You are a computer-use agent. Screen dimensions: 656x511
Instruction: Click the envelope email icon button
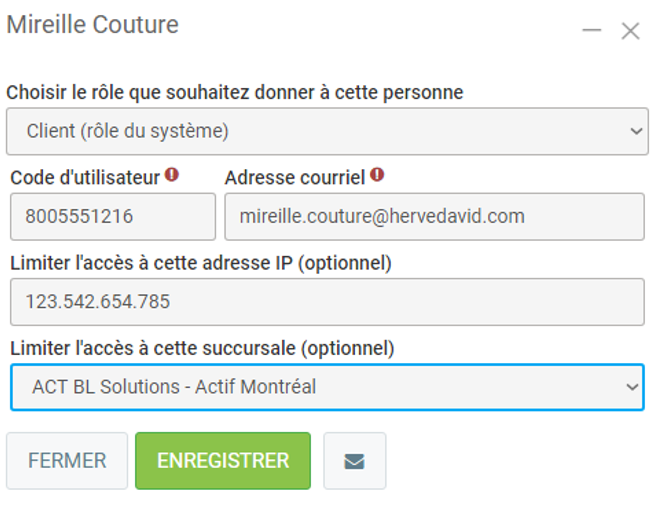tap(354, 461)
